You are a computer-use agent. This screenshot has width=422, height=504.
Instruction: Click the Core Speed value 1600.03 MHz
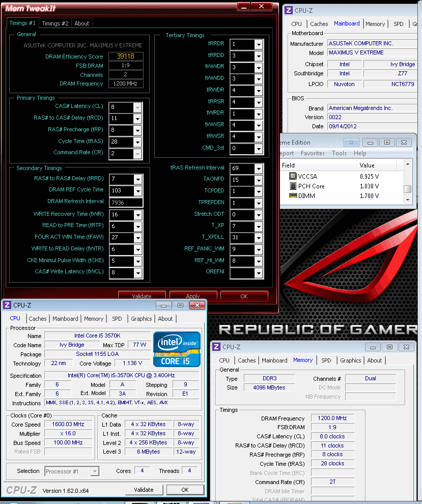68,424
